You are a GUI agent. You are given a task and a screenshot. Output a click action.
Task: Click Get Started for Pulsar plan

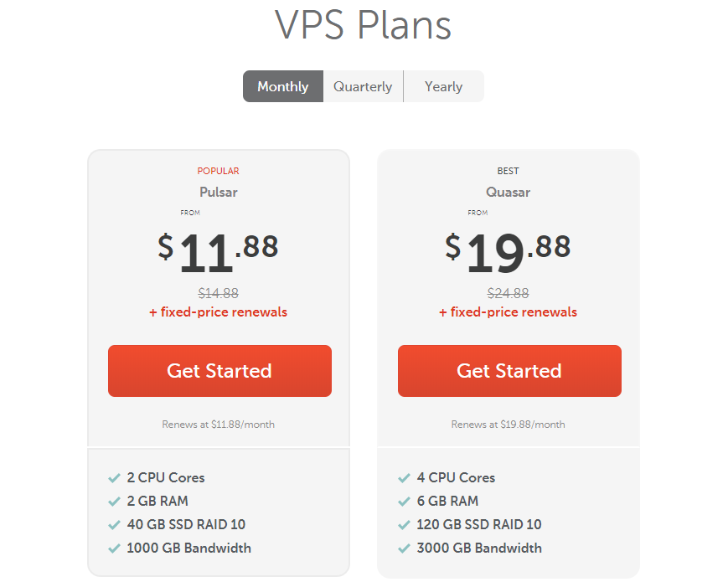click(219, 371)
